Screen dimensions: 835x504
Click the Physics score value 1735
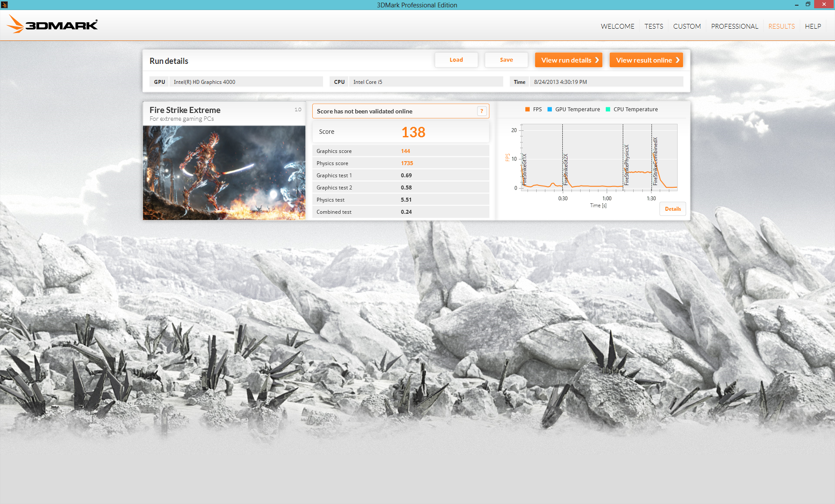[x=407, y=163]
